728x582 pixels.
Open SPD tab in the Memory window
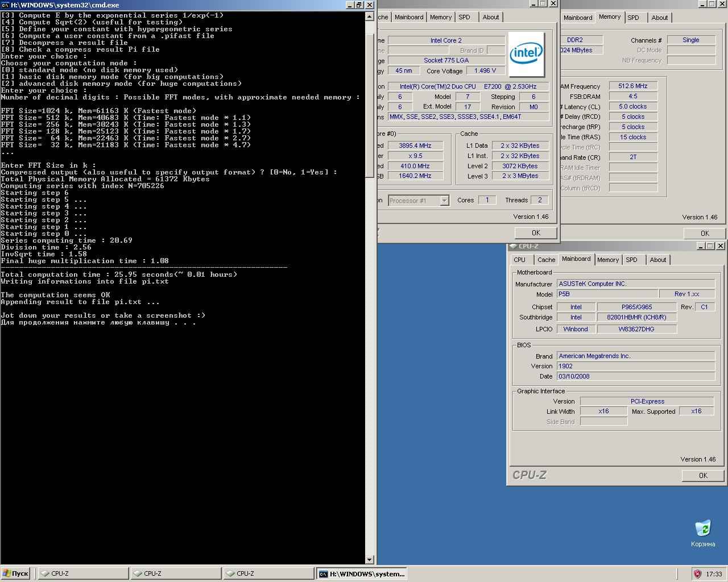click(633, 18)
